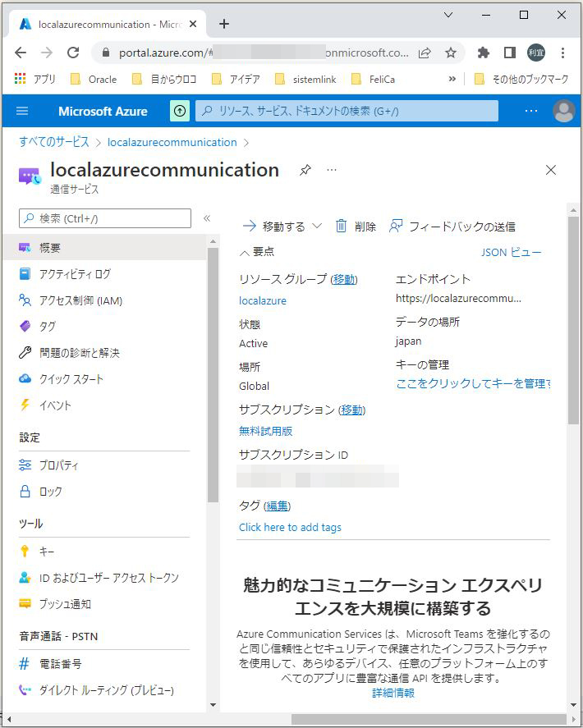Open the account avatar in Azure header
This screenshot has height=728, width=583.
(x=564, y=111)
